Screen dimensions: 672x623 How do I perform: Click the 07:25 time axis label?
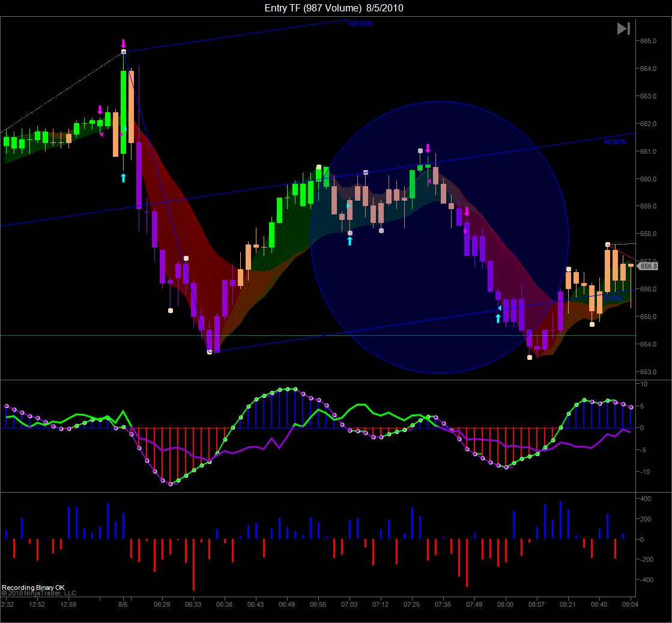pyautogui.click(x=412, y=604)
